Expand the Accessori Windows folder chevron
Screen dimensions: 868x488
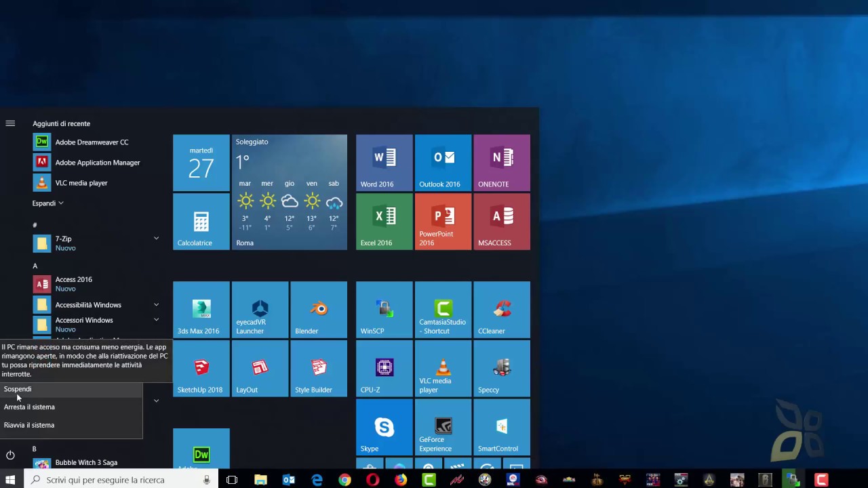[156, 320]
